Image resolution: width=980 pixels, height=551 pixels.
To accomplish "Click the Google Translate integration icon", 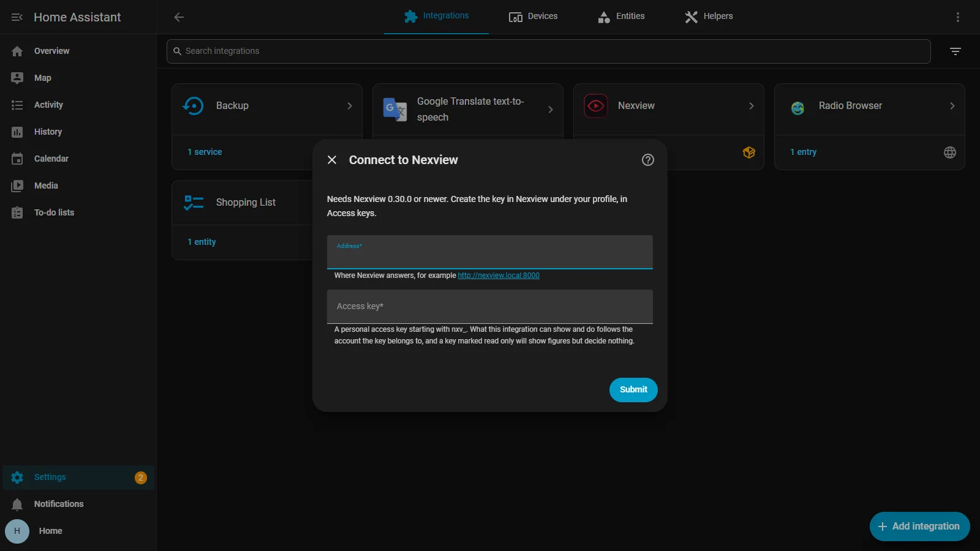I will [395, 110].
